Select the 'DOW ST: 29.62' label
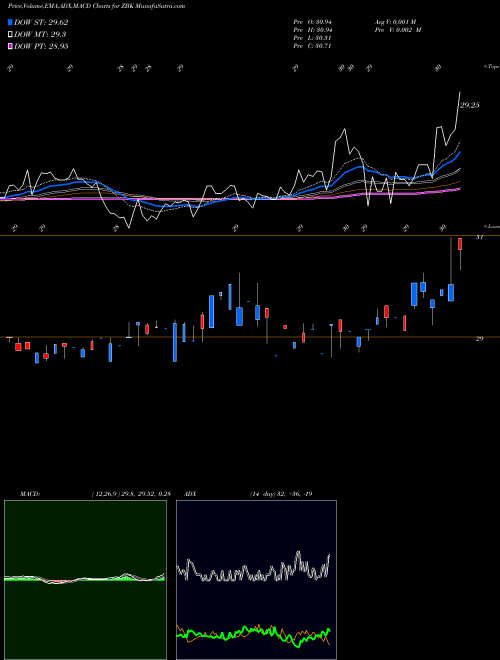500x660 pixels. (41, 22)
